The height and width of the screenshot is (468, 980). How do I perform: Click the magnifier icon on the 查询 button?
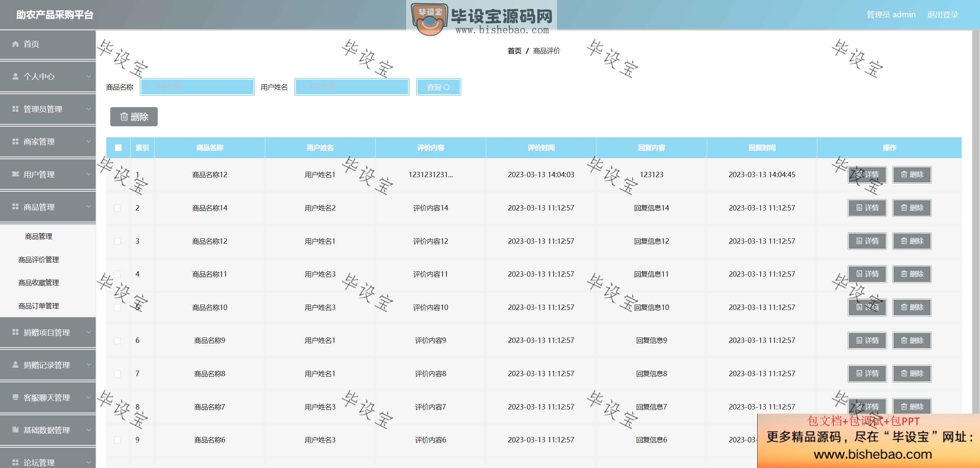click(x=447, y=87)
